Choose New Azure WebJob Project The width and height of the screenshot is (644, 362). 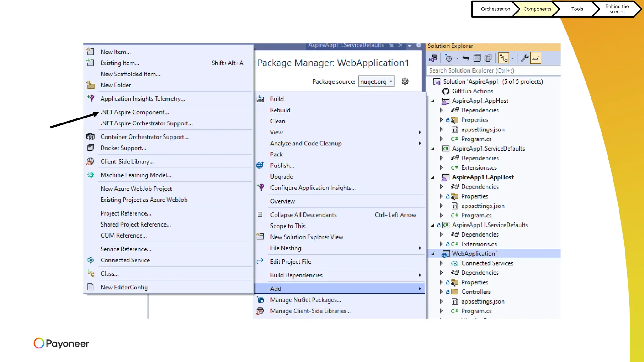coord(136,189)
